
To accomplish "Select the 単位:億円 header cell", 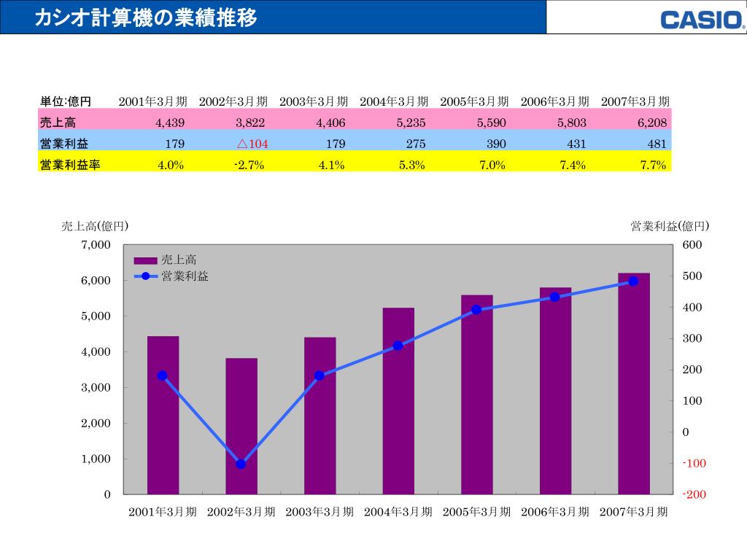I will pos(65,101).
